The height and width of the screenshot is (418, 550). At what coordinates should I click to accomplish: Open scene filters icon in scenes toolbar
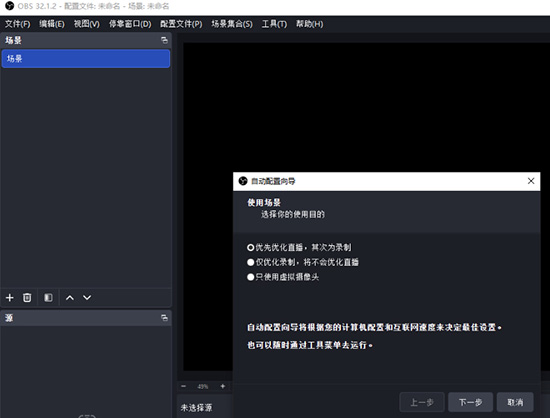[48, 298]
